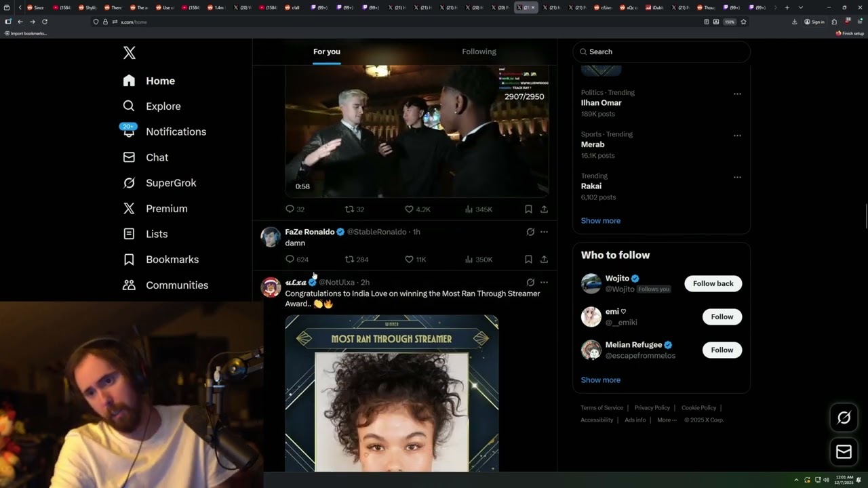Screen dimensions: 868x488
Task: Open Bookmarks from the sidebar
Action: [161, 260]
